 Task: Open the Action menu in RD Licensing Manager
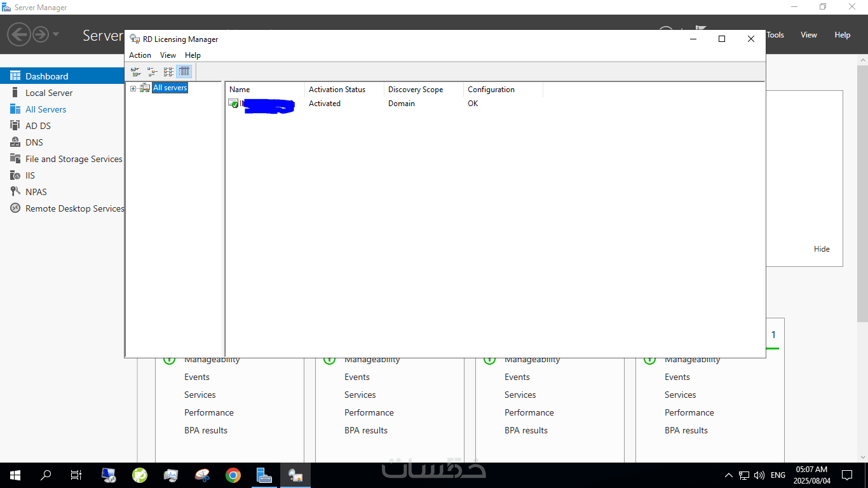click(x=140, y=55)
